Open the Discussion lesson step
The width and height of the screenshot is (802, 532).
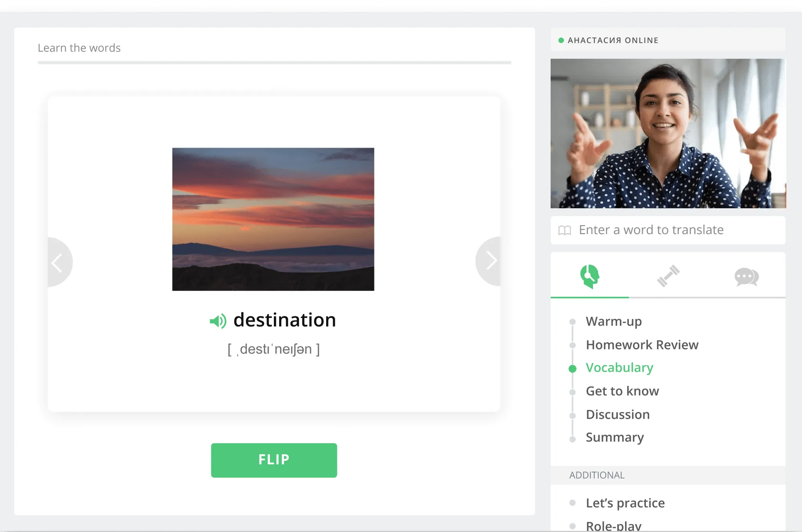pos(618,415)
